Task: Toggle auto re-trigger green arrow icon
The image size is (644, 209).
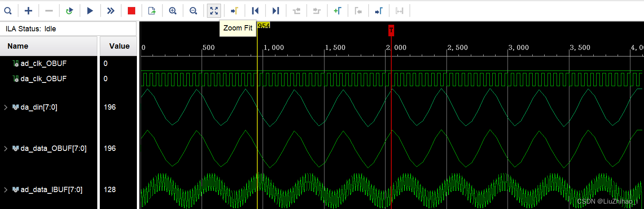Action: point(69,11)
